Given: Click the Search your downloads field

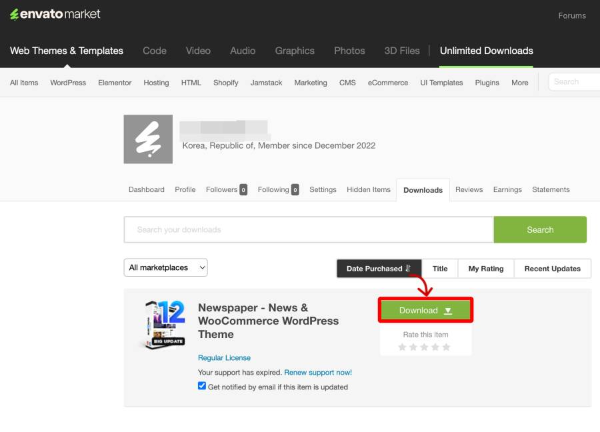Looking at the screenshot, I should click(x=309, y=230).
